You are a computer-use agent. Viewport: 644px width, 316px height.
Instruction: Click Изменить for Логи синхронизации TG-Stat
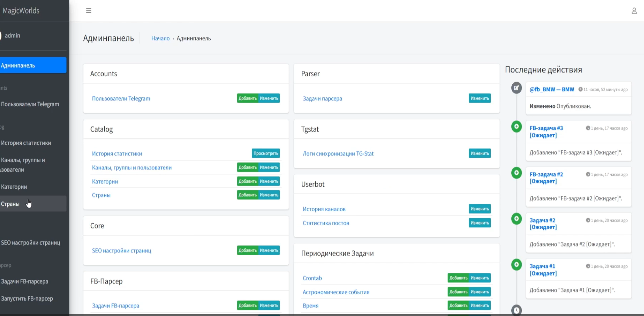click(x=480, y=153)
